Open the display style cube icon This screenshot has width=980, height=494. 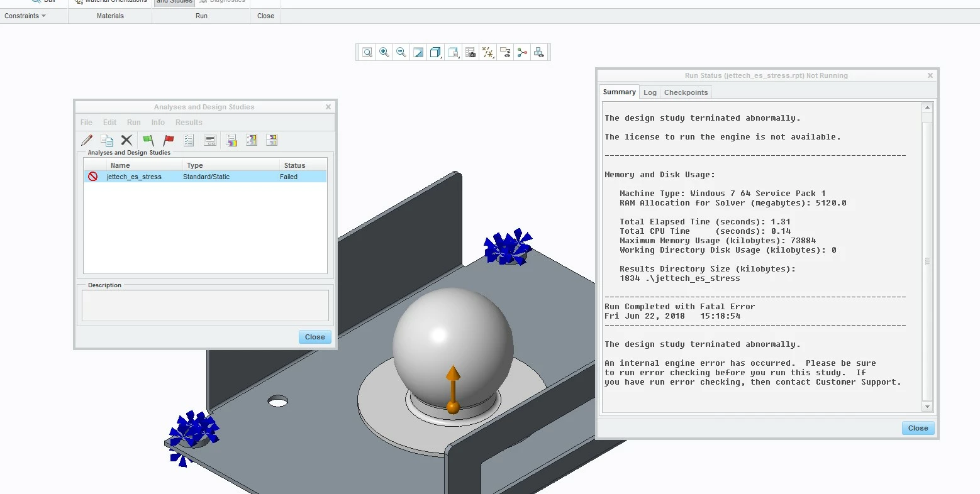(x=435, y=52)
